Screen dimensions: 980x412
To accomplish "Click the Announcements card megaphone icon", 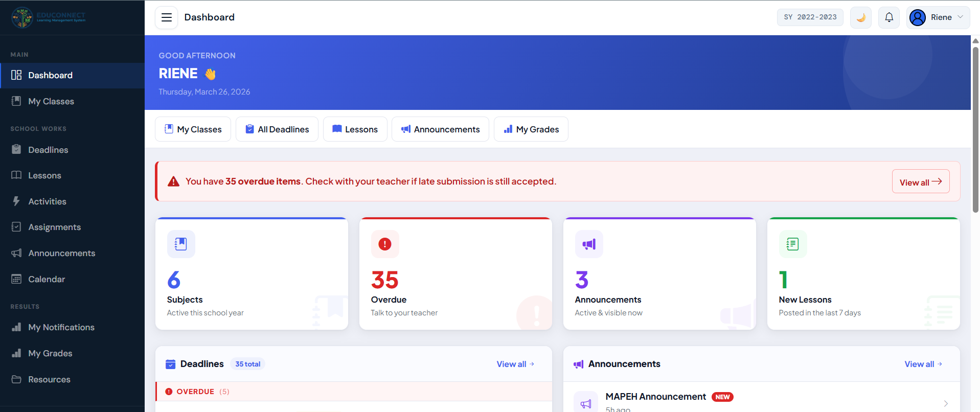I will (x=589, y=244).
